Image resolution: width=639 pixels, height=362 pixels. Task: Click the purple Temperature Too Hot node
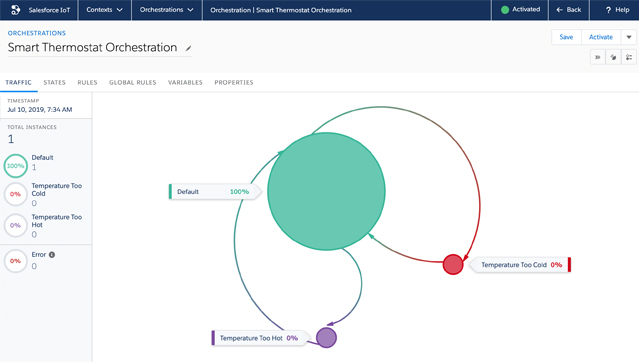coord(326,338)
